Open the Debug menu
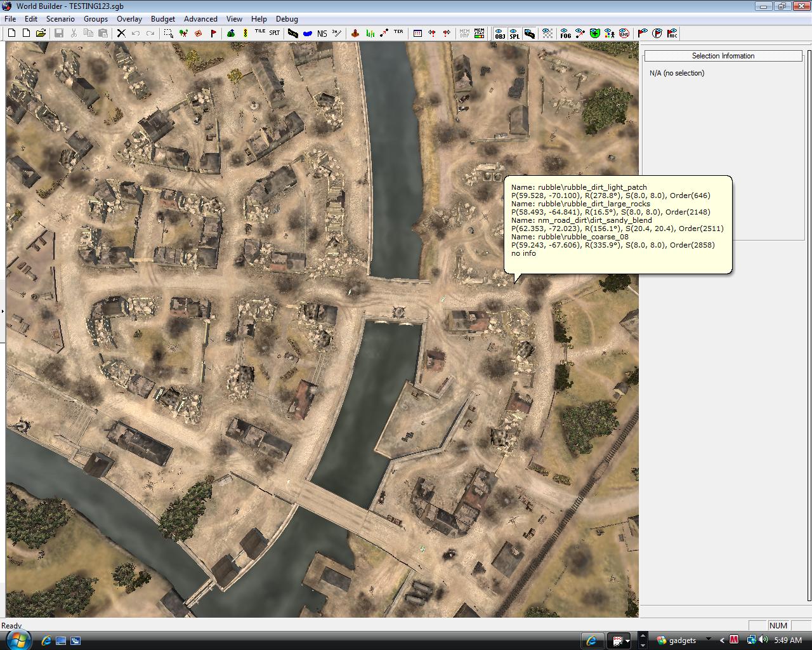This screenshot has height=650, width=812. click(x=287, y=19)
